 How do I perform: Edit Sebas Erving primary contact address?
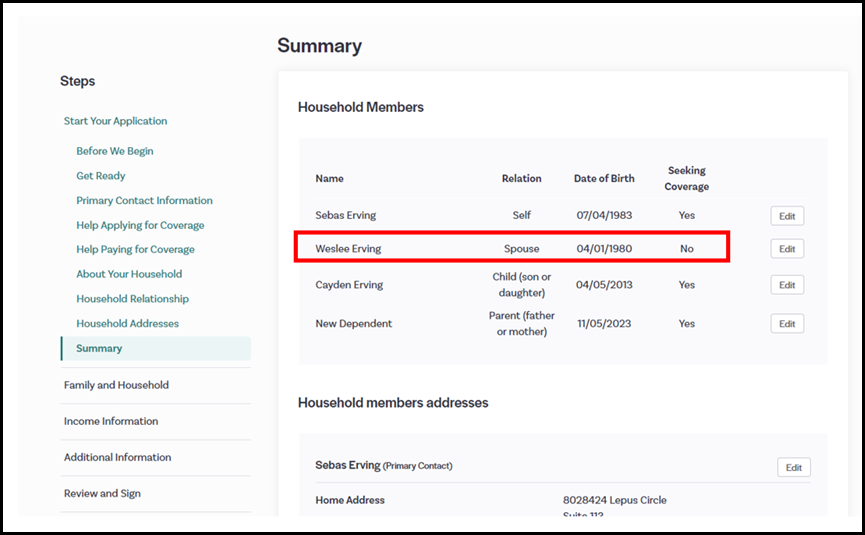793,467
